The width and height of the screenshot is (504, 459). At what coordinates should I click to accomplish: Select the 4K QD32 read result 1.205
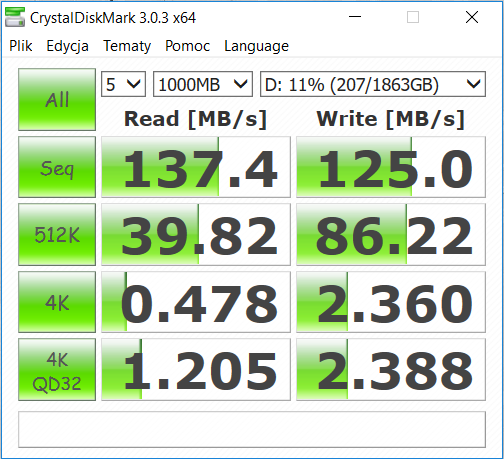click(x=196, y=370)
